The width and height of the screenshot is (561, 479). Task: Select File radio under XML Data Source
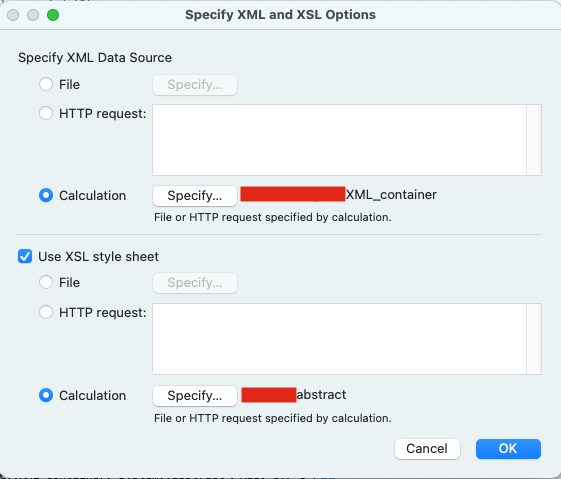(x=46, y=85)
